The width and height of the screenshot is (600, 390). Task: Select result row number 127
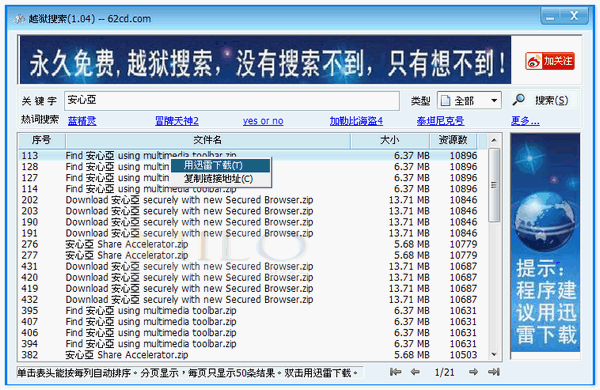tap(253, 178)
